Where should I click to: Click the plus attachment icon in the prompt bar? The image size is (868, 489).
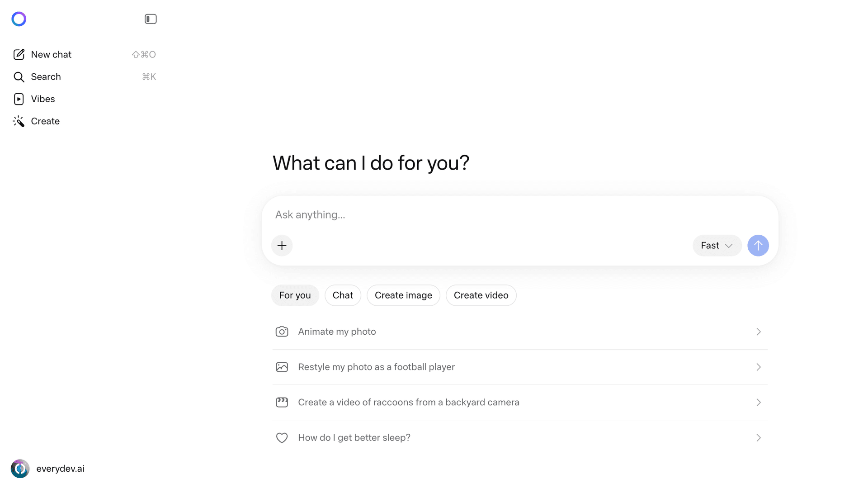point(282,245)
